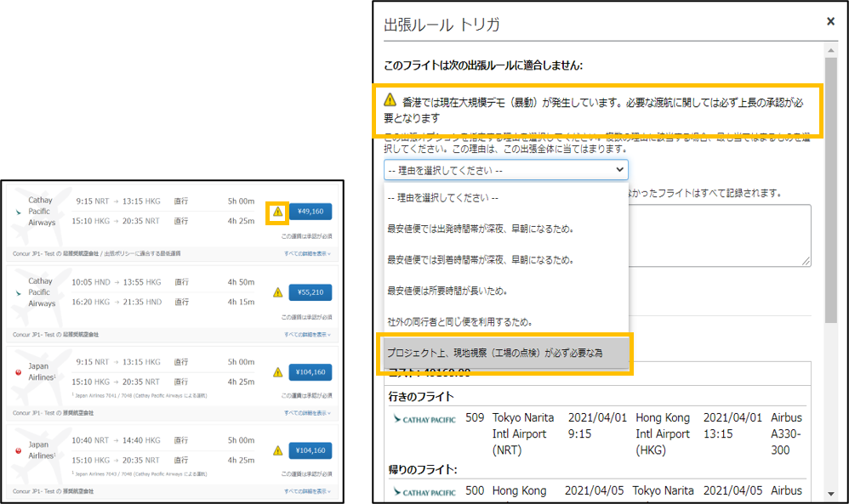The height and width of the screenshot is (504, 849).
Task: Select the blank '-- 理由を選択してください --' option
Action: pos(505,198)
